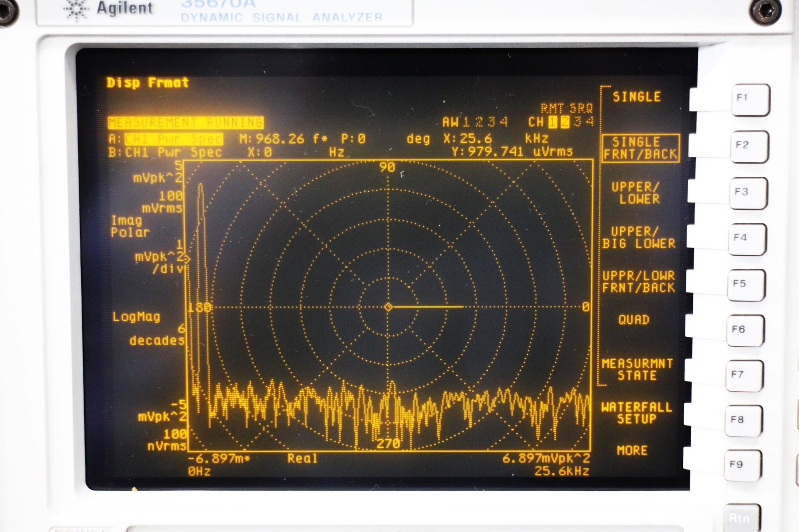Click the Disp Frmat menu title

click(148, 83)
